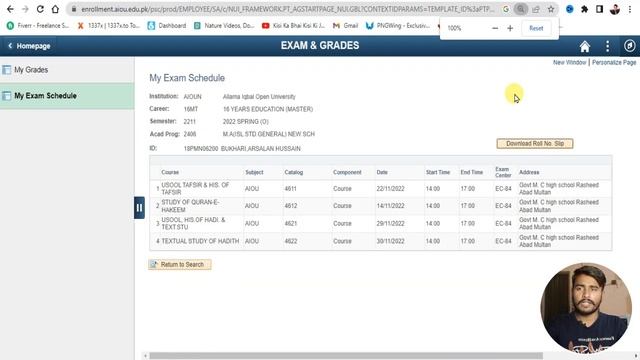Open PNGWing bookmark
Image resolution: width=640 pixels, height=360 pixels.
398,25
